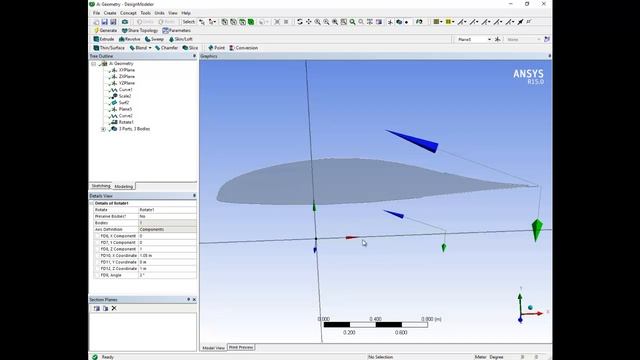Click the Pan view icon
Screen dimensions: 640x360
click(x=309, y=22)
